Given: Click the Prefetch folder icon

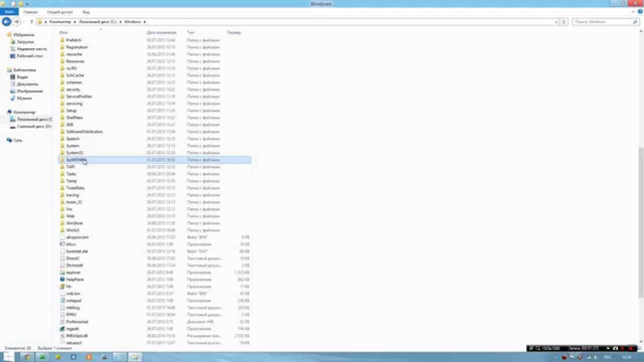Looking at the screenshot, I should click(62, 40).
